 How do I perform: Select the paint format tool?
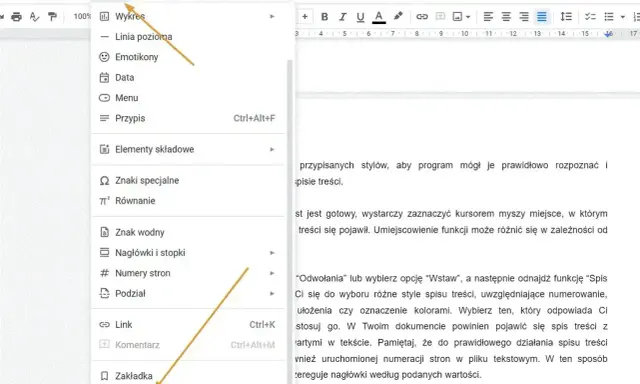coord(52,17)
